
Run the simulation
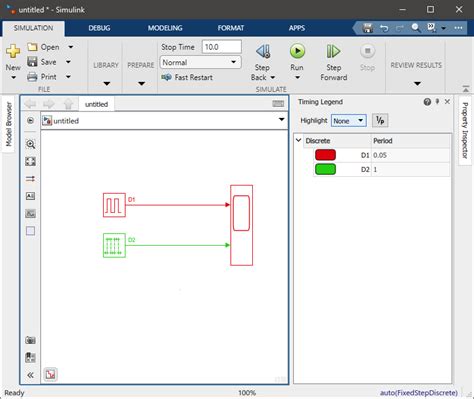pyautogui.click(x=297, y=51)
